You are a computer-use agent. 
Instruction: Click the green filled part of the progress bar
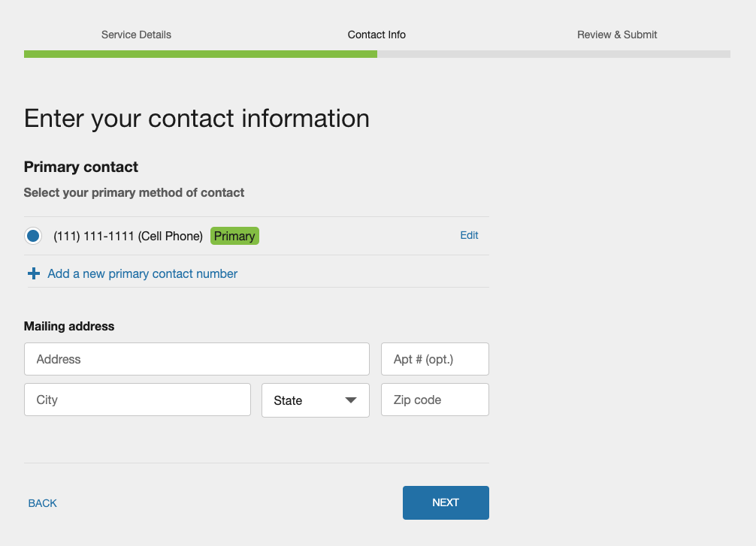click(x=200, y=54)
